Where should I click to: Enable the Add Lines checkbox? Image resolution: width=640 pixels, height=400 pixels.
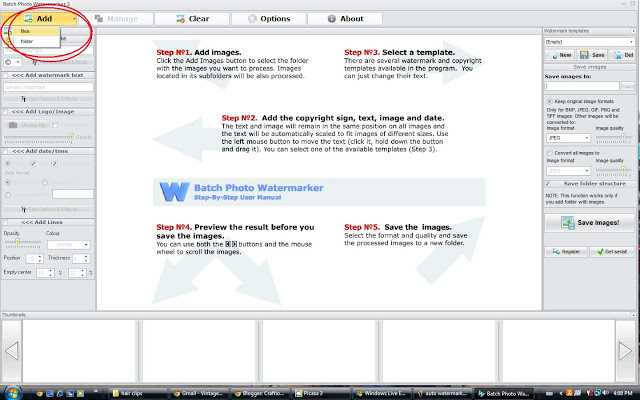pyautogui.click(x=5, y=222)
